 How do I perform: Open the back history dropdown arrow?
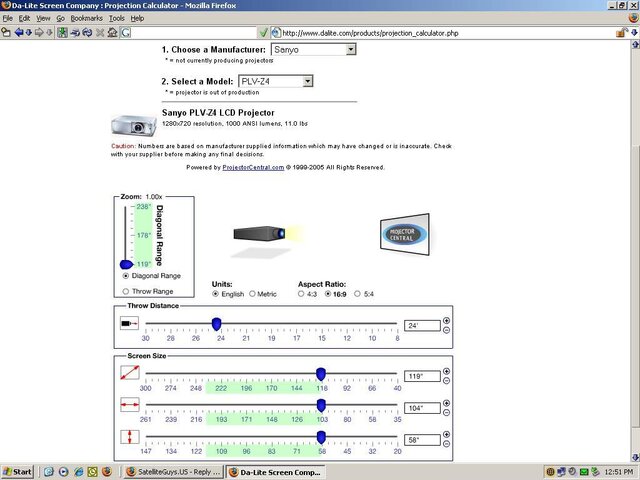pyautogui.click(x=29, y=33)
